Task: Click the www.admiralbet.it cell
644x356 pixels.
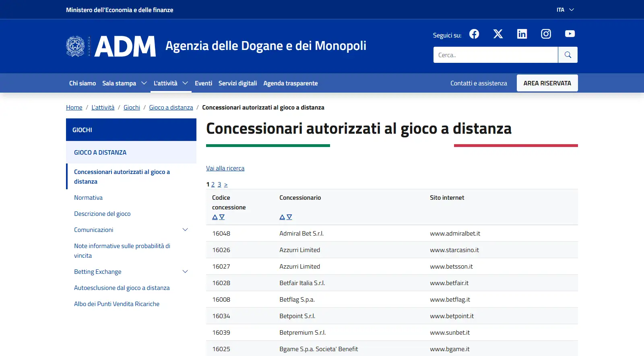Action: click(455, 233)
